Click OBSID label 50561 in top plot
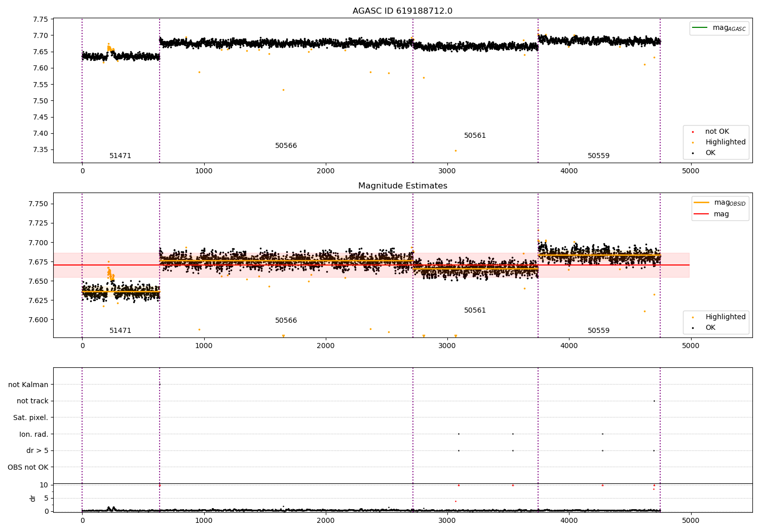The image size is (760, 532). pos(475,136)
